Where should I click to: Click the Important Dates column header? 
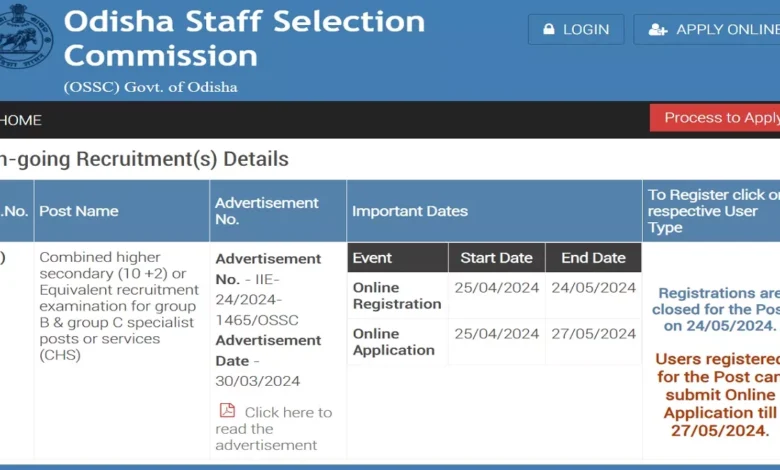409,211
